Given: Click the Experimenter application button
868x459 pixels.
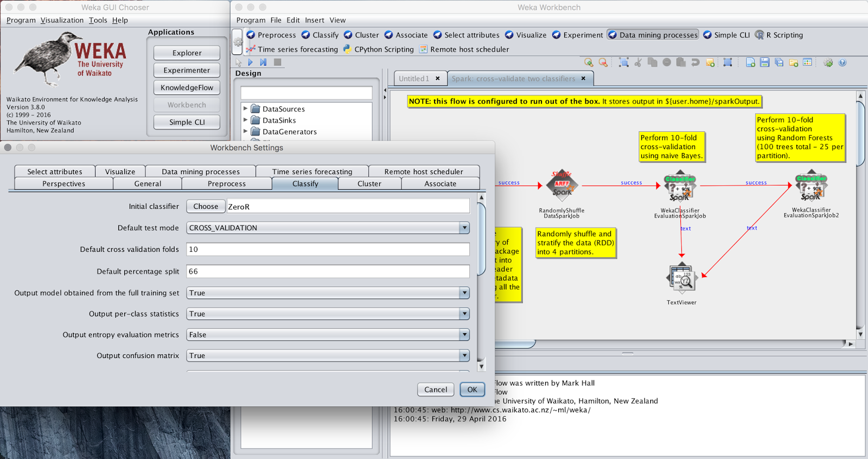Looking at the screenshot, I should pos(187,70).
